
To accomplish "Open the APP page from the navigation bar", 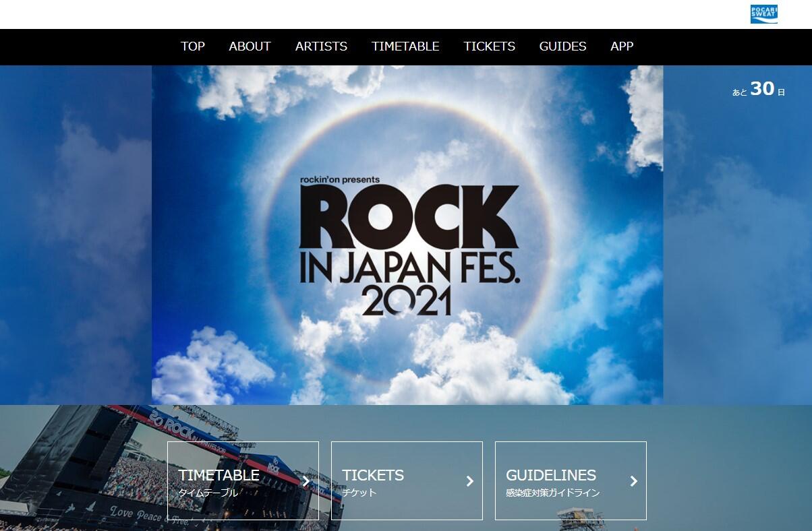I will coord(622,46).
